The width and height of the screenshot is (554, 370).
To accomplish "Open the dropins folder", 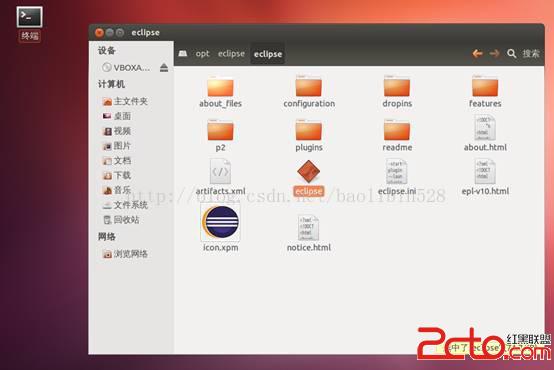I will click(x=397, y=86).
